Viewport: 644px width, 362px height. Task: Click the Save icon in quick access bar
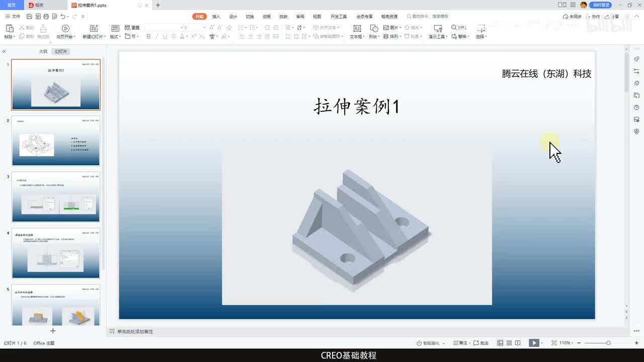(29, 17)
